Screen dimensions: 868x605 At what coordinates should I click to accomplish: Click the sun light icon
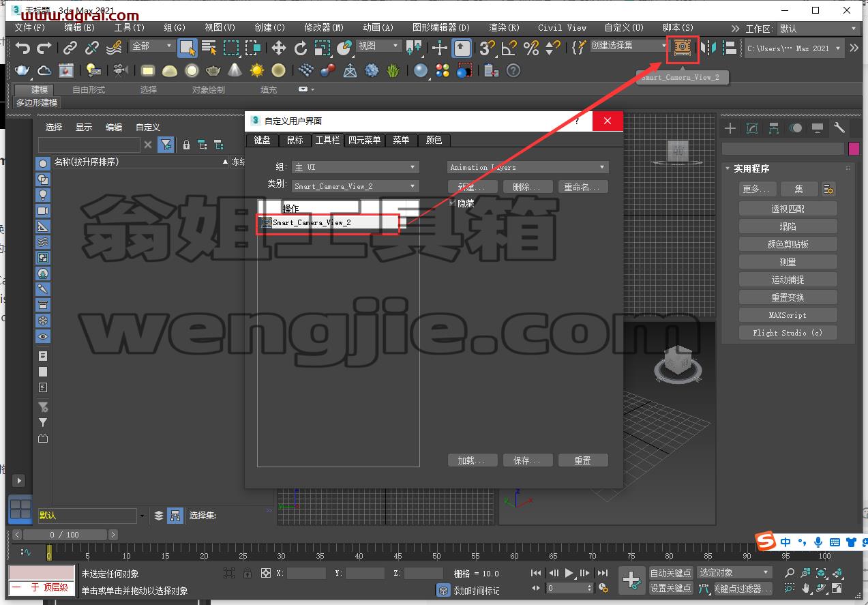256,70
